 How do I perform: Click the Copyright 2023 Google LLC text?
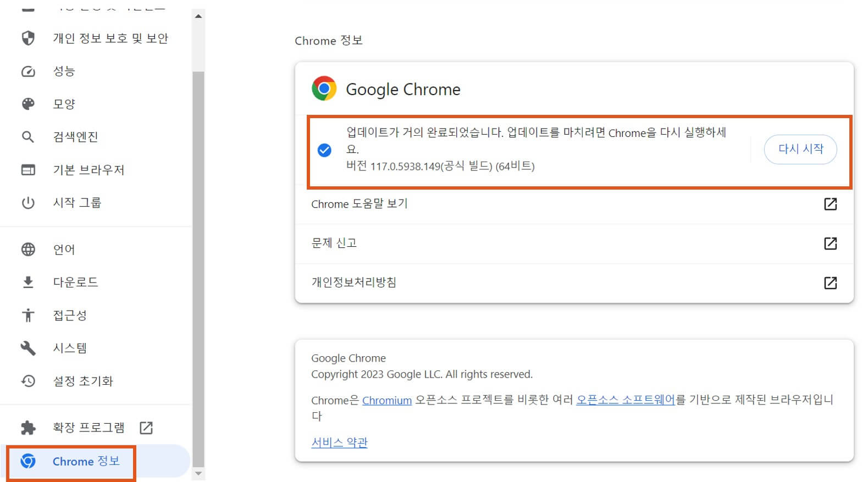click(x=422, y=374)
